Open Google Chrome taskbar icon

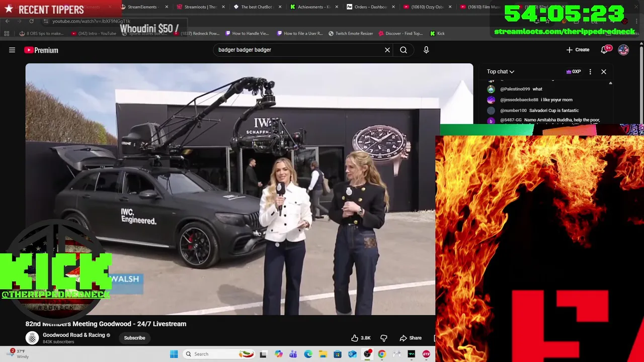click(x=382, y=354)
